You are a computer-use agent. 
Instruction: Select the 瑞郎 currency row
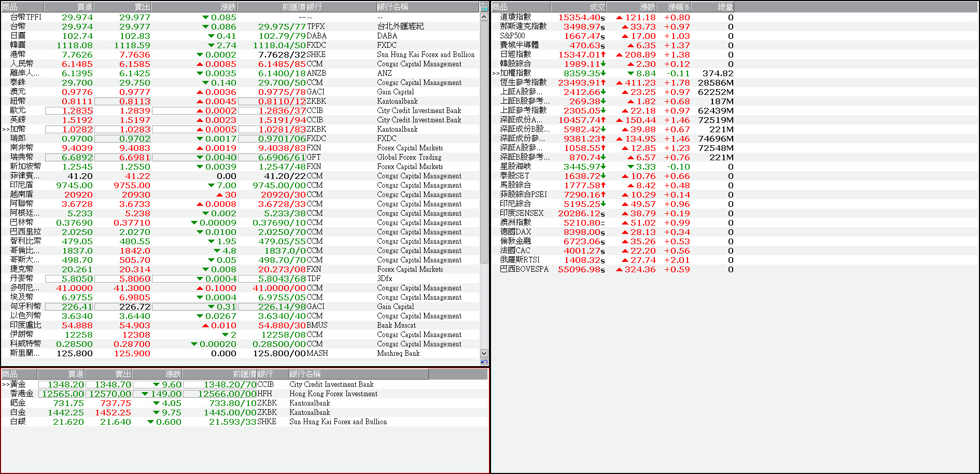click(240, 138)
